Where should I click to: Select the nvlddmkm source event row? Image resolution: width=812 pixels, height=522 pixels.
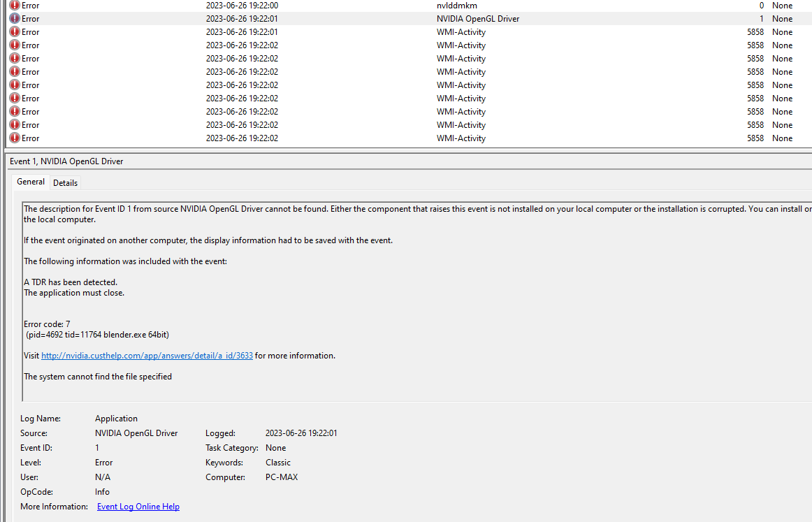[456, 6]
